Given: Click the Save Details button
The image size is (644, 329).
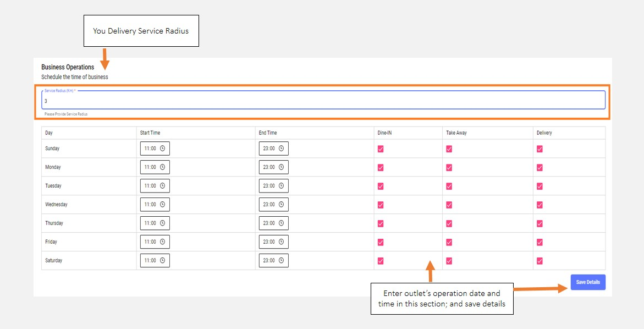Looking at the screenshot, I should tap(588, 282).
